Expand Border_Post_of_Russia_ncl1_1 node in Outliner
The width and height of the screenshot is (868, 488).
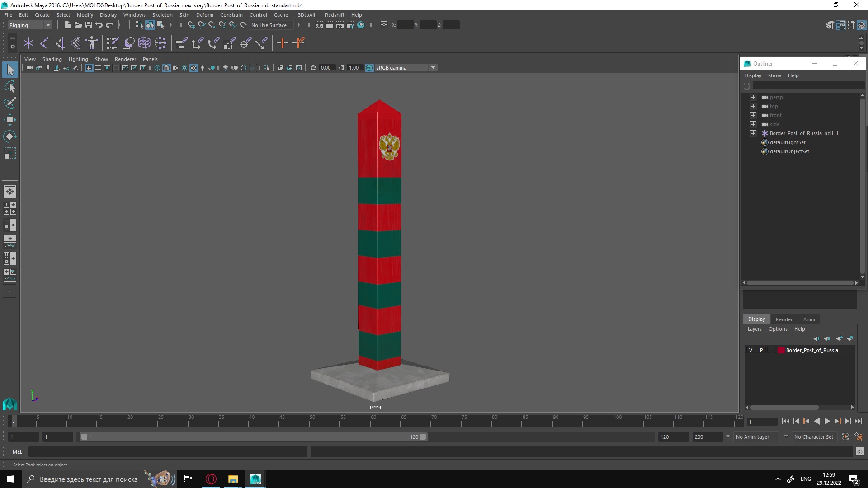tap(753, 133)
